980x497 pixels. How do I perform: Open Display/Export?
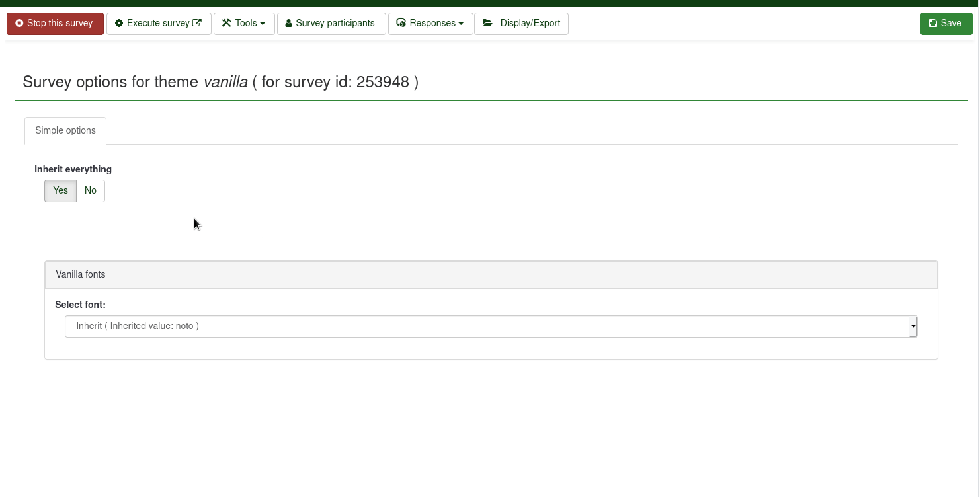point(521,24)
